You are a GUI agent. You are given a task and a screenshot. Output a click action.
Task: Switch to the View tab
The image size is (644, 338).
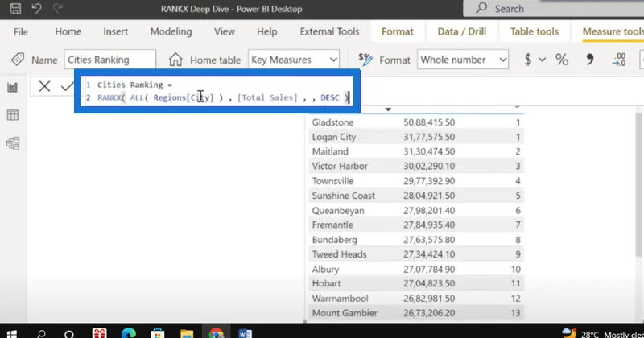point(225,31)
